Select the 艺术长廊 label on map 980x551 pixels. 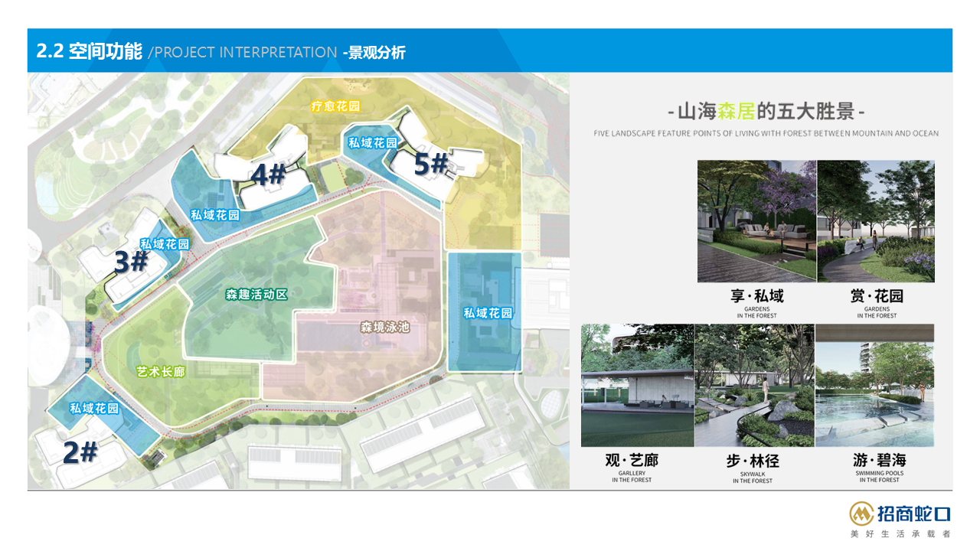pos(161,372)
